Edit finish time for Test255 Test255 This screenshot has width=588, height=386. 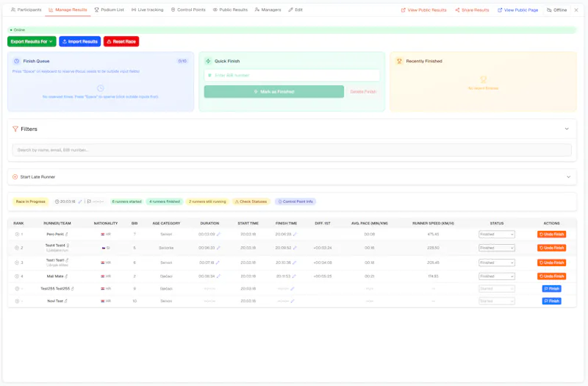[x=292, y=288]
